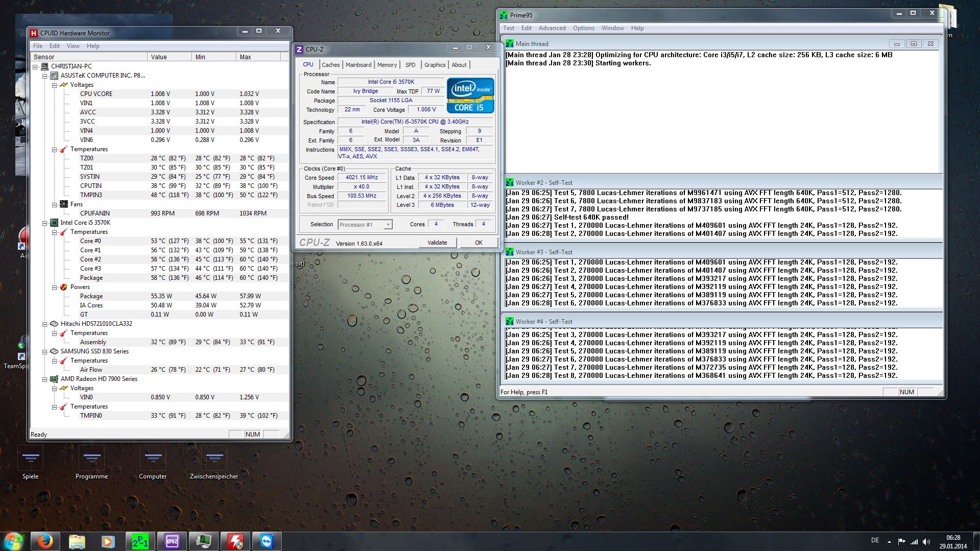Open Windows Explorer from the taskbar

pos(77,541)
